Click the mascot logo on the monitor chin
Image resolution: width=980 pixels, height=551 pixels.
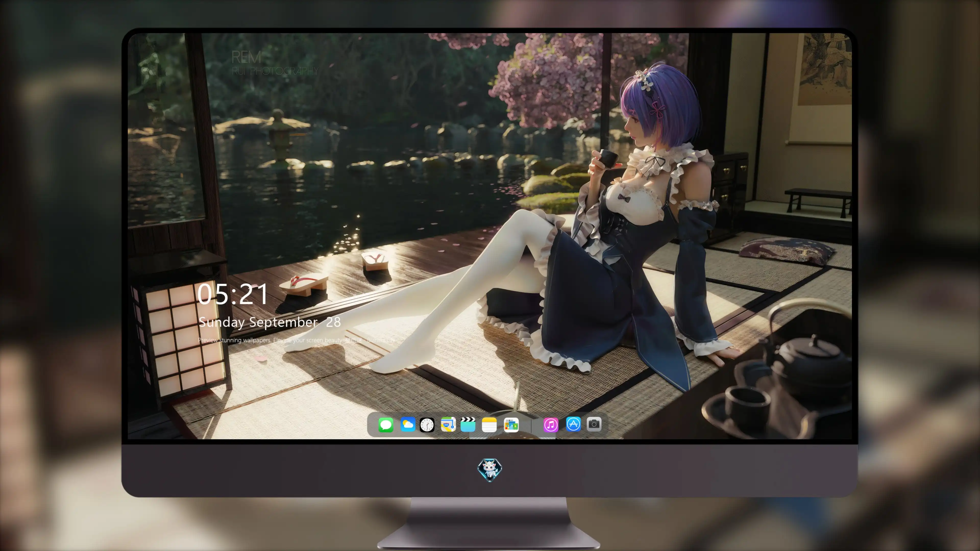point(490,470)
